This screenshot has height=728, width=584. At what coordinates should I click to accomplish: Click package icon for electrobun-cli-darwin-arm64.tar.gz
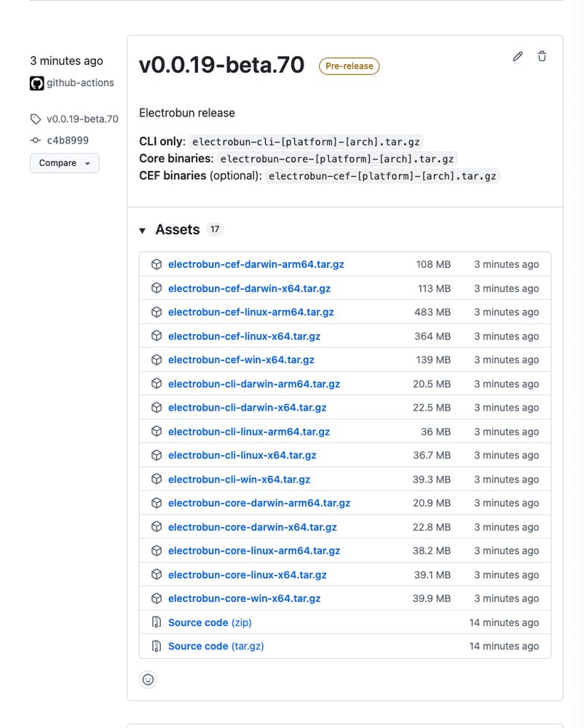157,384
